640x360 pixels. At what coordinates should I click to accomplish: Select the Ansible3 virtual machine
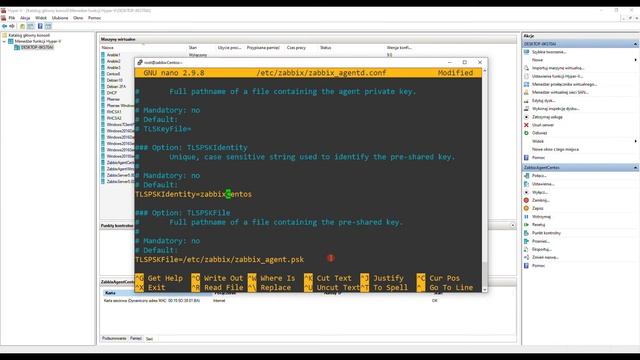point(113,67)
